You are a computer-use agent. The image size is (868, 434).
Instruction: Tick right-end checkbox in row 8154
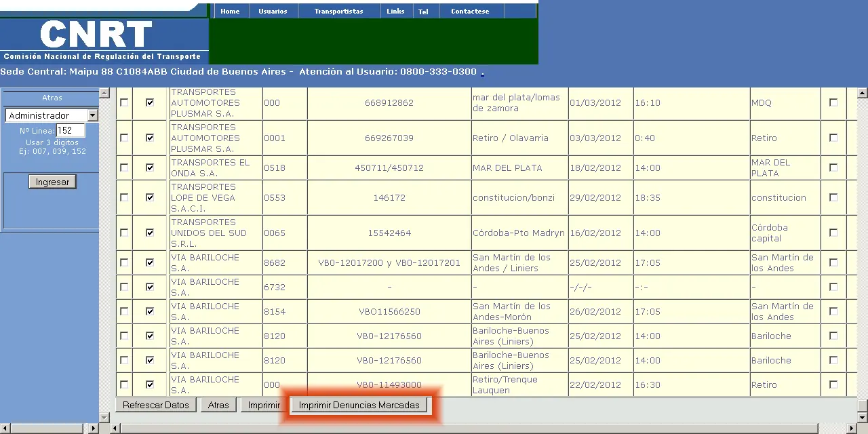click(x=833, y=311)
